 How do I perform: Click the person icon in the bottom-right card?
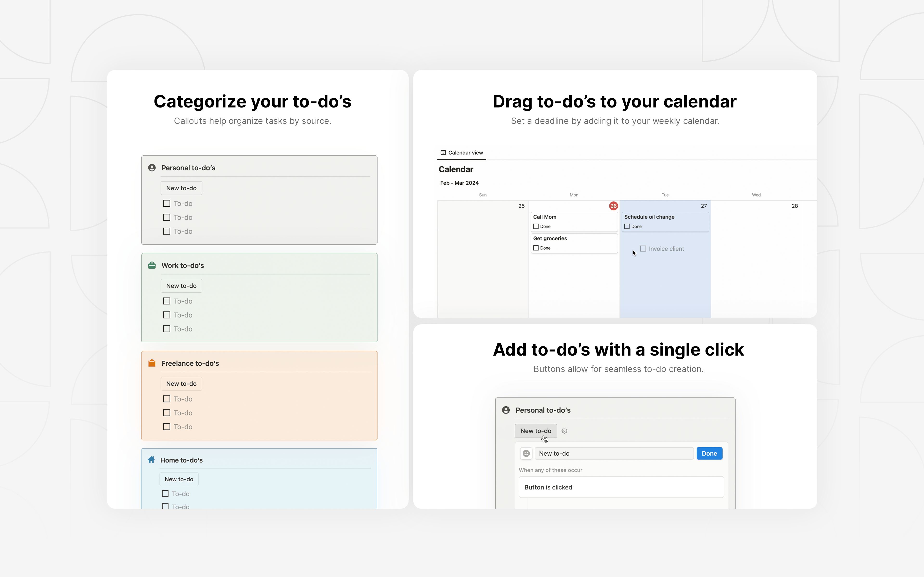[x=506, y=410]
